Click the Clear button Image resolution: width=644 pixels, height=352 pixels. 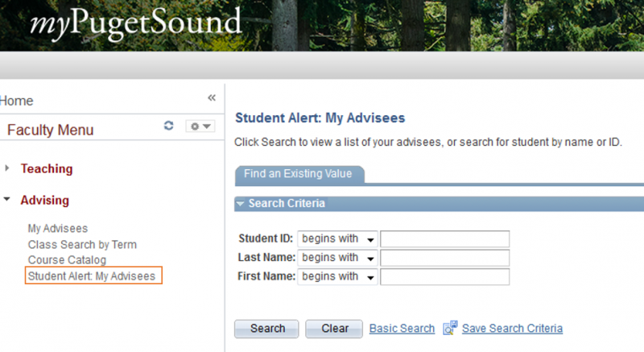(334, 329)
